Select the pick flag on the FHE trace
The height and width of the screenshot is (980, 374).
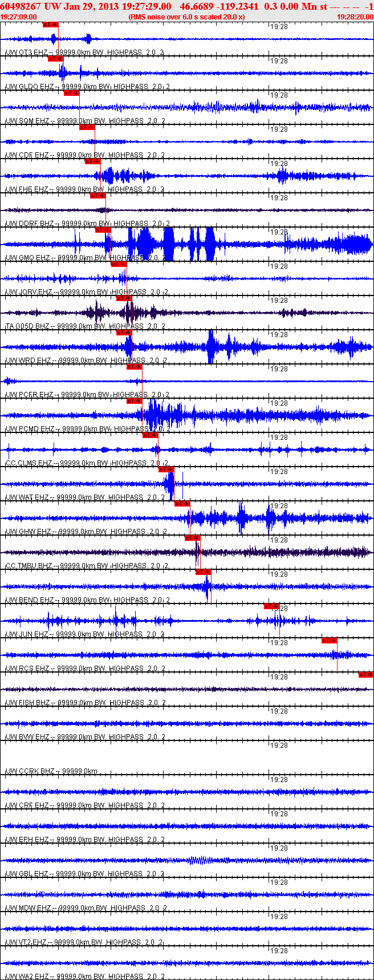92,161
